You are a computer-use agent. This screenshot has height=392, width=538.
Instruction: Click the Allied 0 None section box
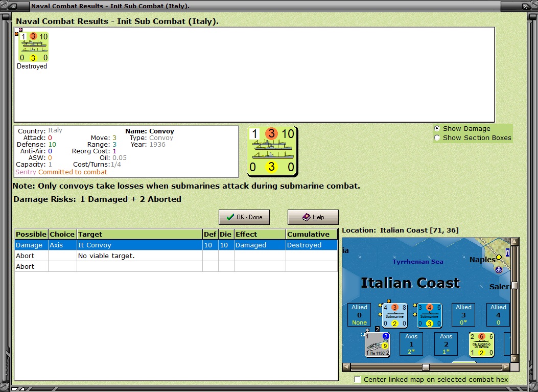point(359,314)
